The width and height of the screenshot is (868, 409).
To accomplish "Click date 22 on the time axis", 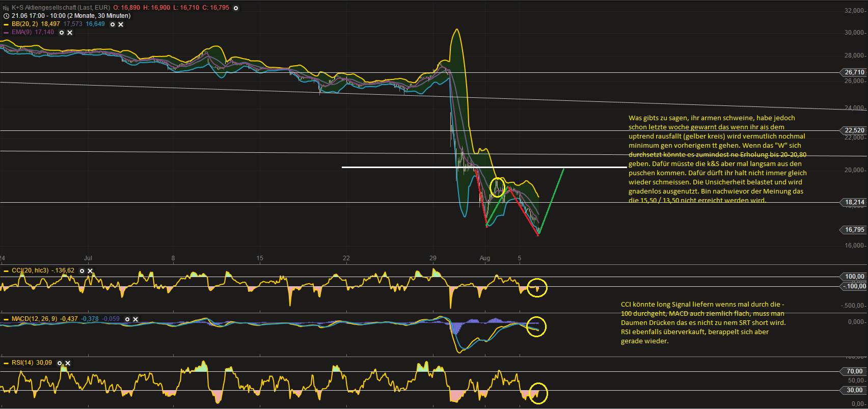I will click(346, 258).
